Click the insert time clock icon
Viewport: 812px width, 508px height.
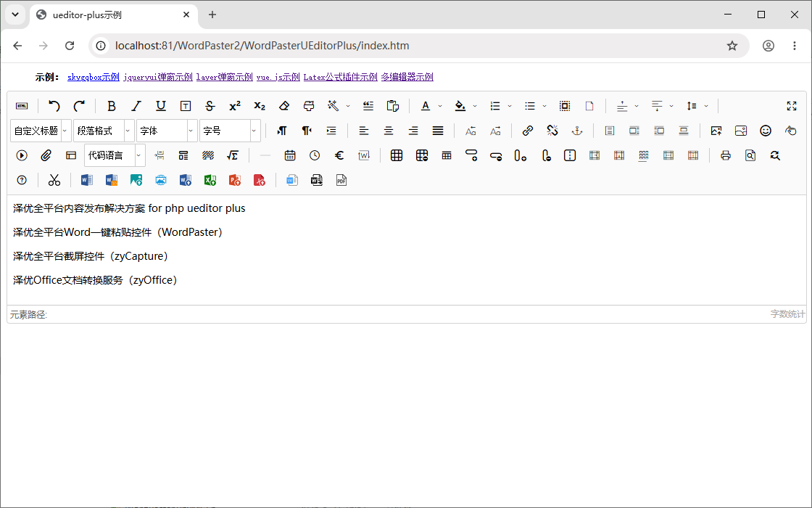tap(315, 155)
